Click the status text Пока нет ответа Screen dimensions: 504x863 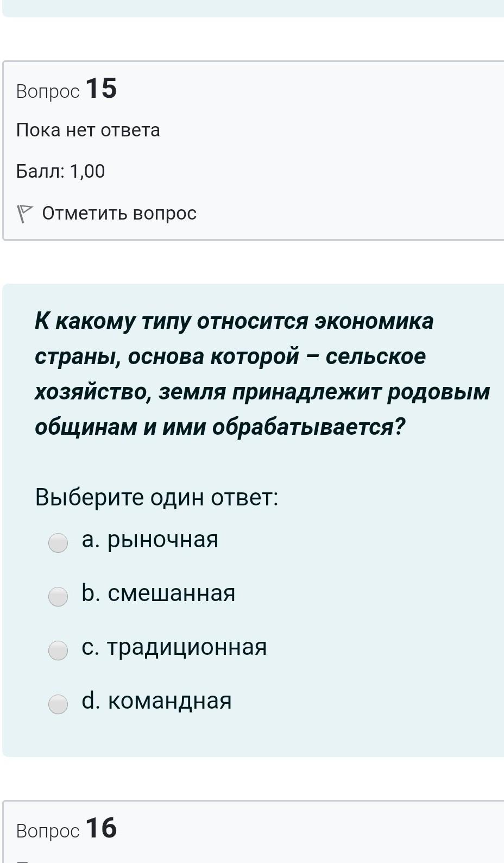coord(88,130)
